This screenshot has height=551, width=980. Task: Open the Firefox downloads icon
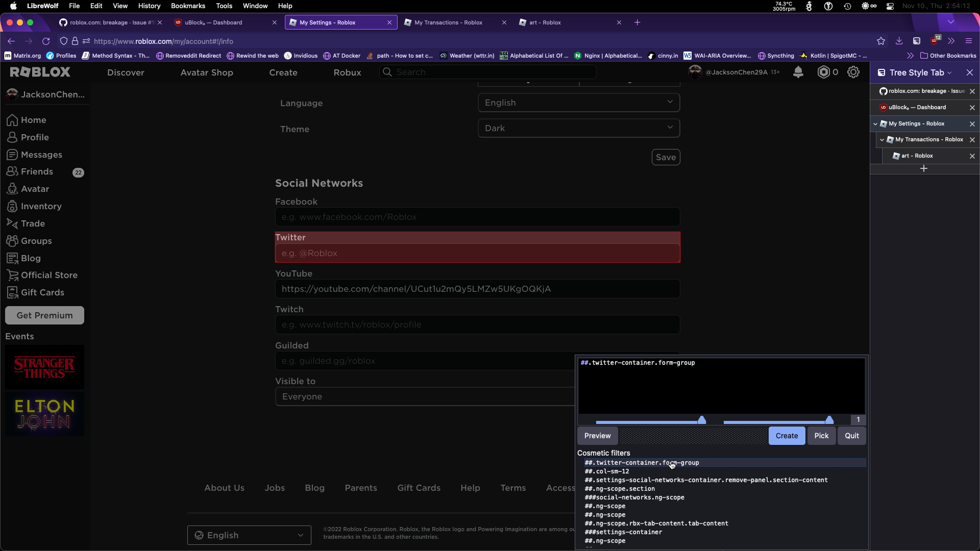[x=899, y=41]
